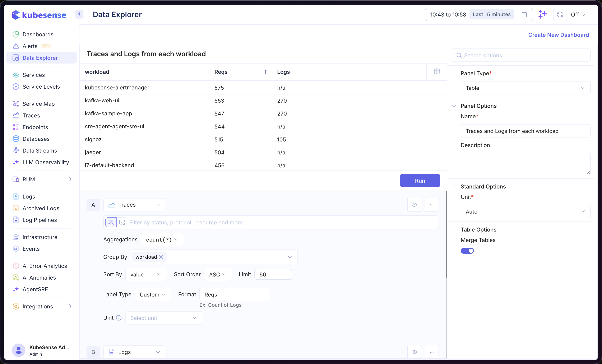Click the Data Streams sidebar icon

pos(16,150)
